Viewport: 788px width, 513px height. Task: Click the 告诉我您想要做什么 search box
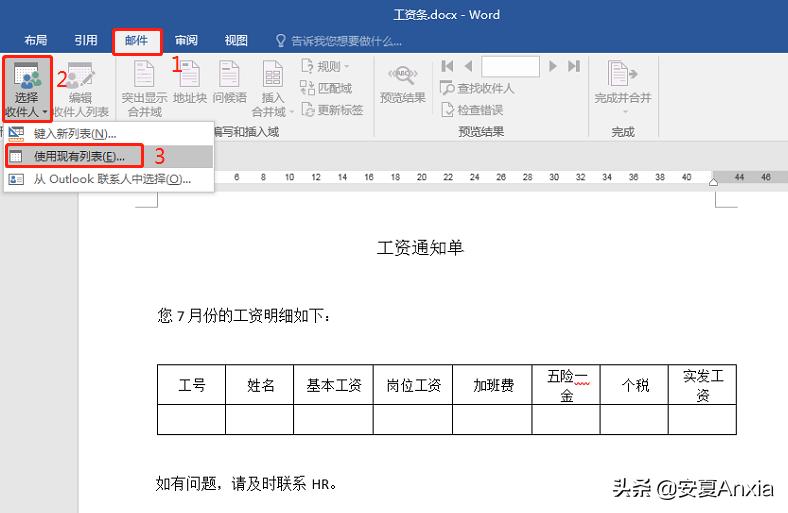coord(339,41)
